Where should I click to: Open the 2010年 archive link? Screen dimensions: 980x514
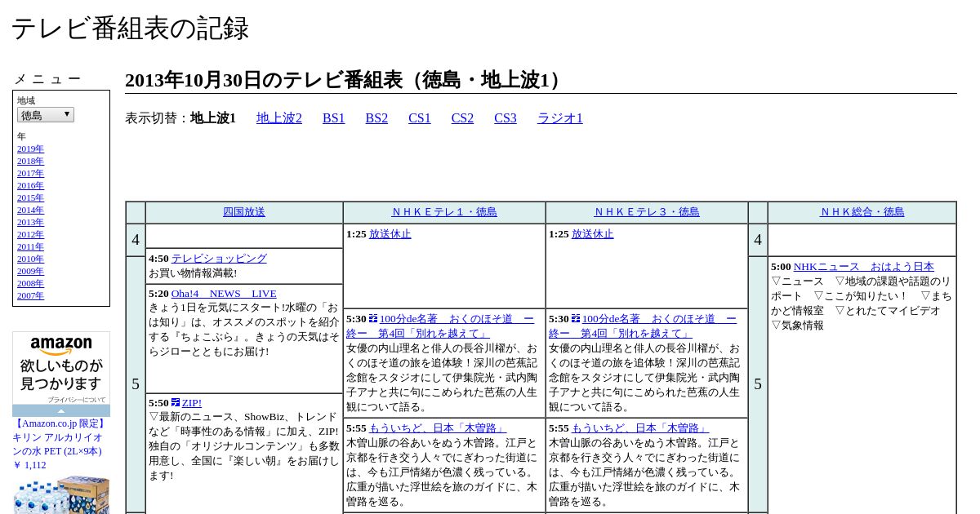(x=30, y=259)
